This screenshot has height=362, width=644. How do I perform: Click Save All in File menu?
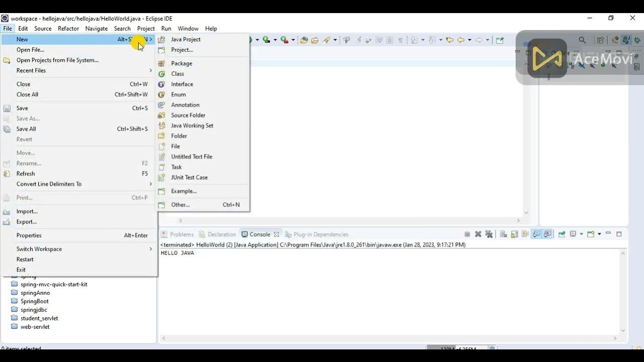79,129
